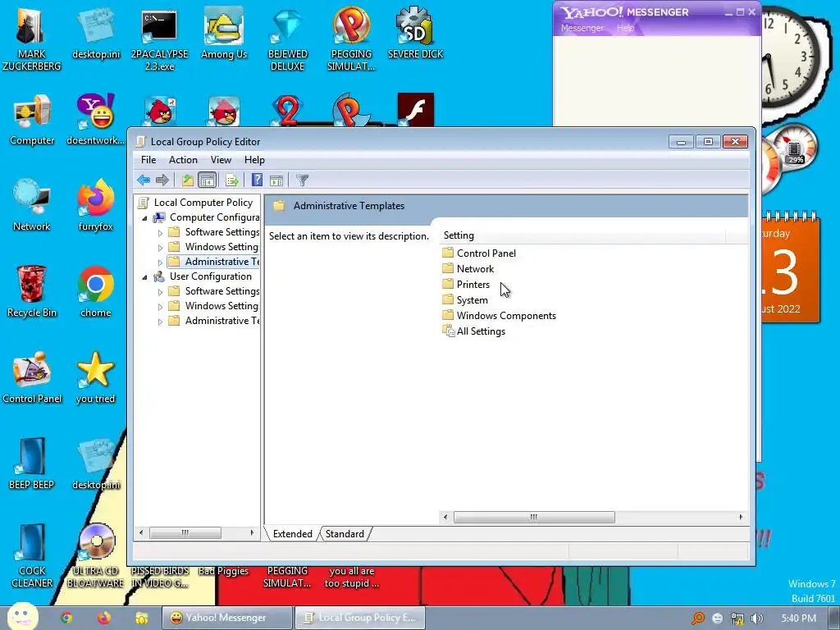
Task: Select the User Configuration tree item
Action: pyautogui.click(x=211, y=276)
